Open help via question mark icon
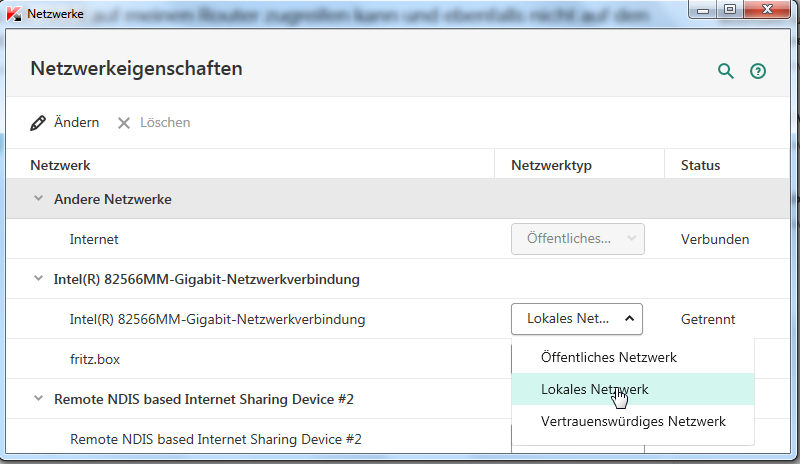Viewport: 800px width, 464px height. (x=758, y=71)
